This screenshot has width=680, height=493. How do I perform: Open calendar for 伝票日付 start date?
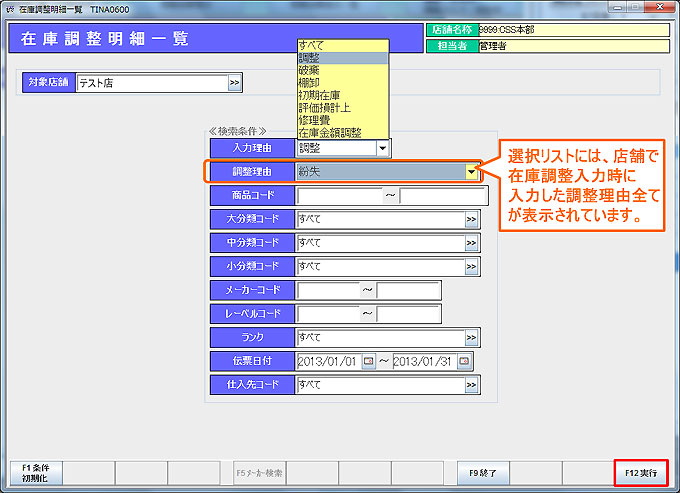pyautogui.click(x=369, y=361)
